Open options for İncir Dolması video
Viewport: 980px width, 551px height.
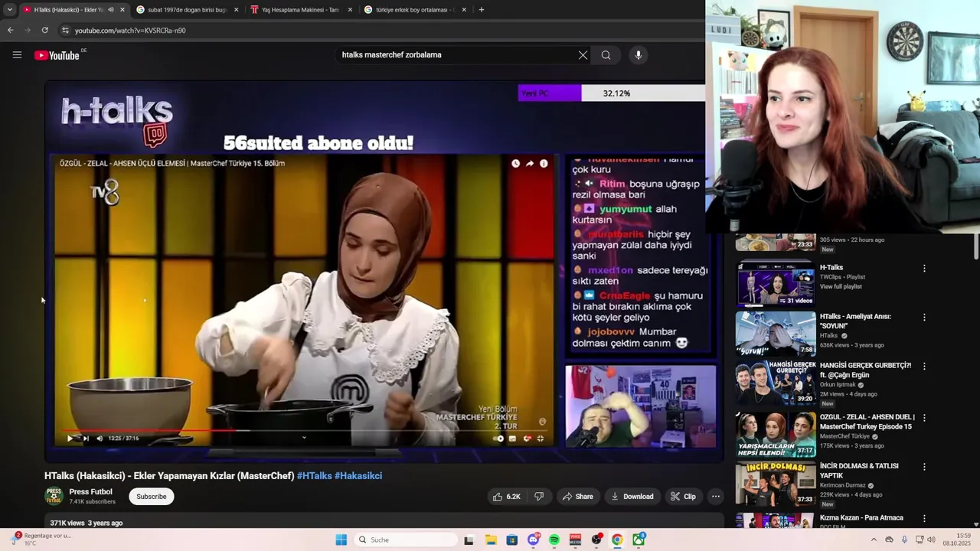coord(924,467)
